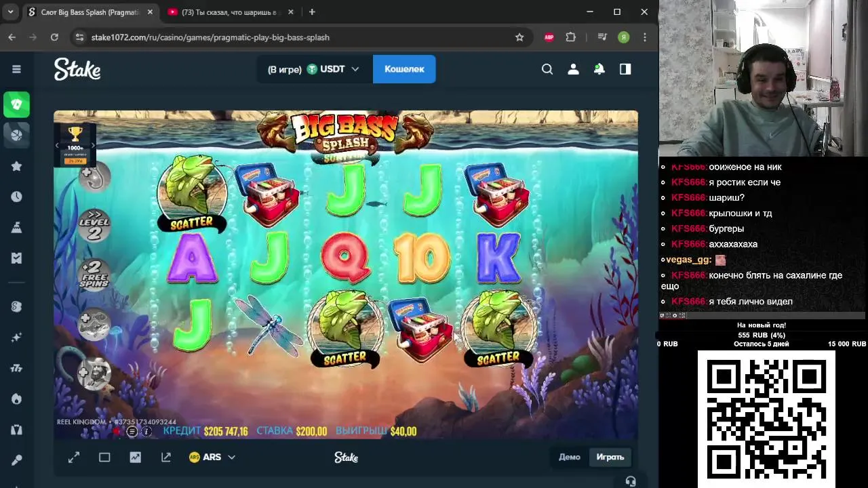Reload the page

54,37
